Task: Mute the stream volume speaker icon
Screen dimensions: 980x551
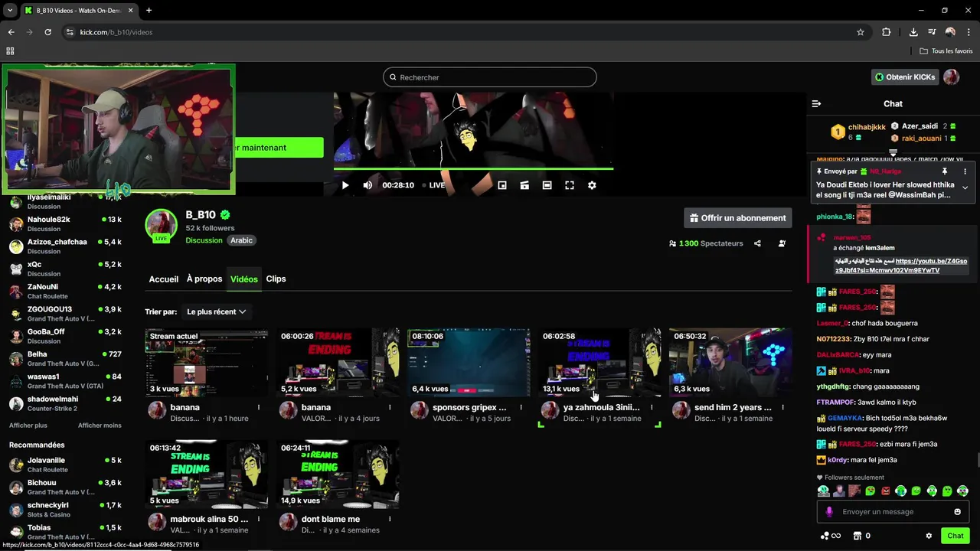Action: [x=367, y=185]
